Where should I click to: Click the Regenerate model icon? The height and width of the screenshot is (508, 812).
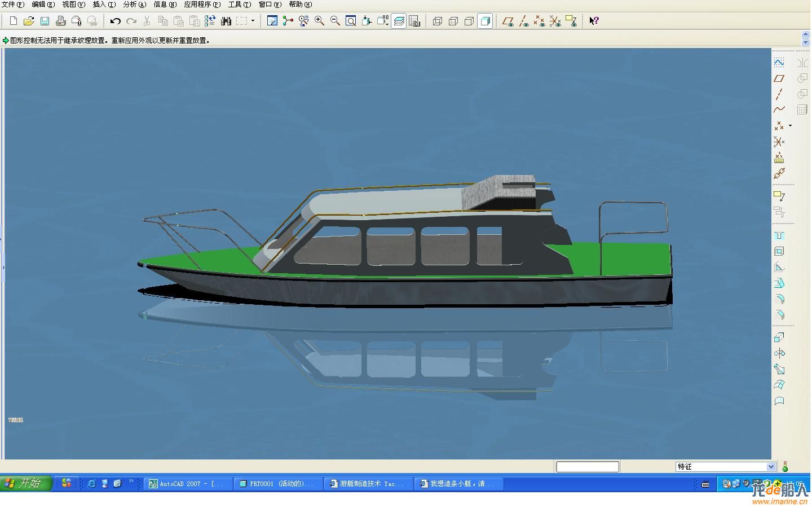click(210, 21)
